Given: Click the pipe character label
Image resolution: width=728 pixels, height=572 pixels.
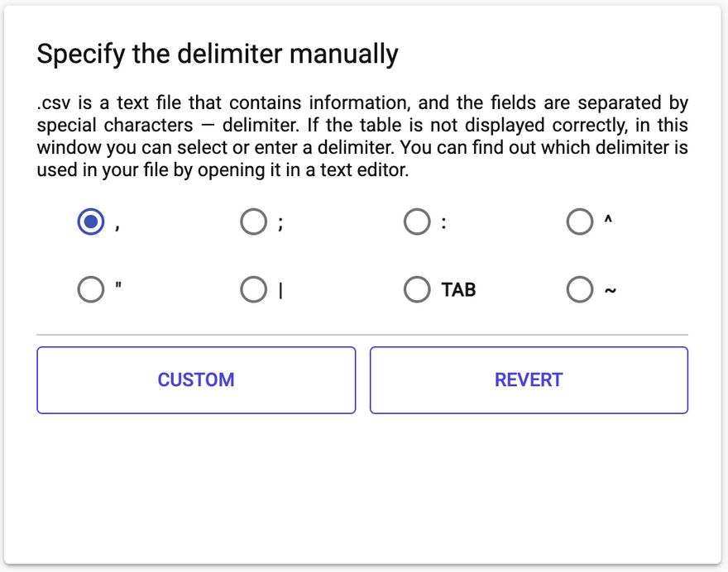Looking at the screenshot, I should click(280, 291).
